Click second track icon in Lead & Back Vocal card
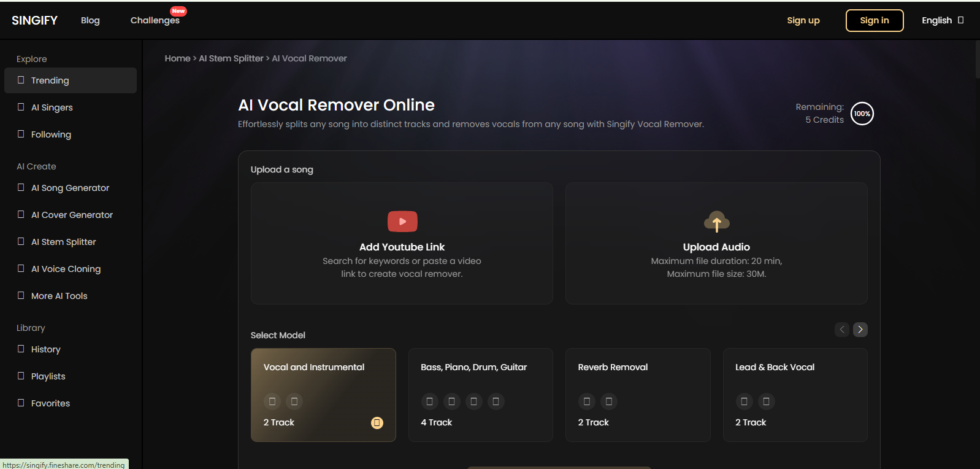The width and height of the screenshot is (980, 469). click(766, 401)
